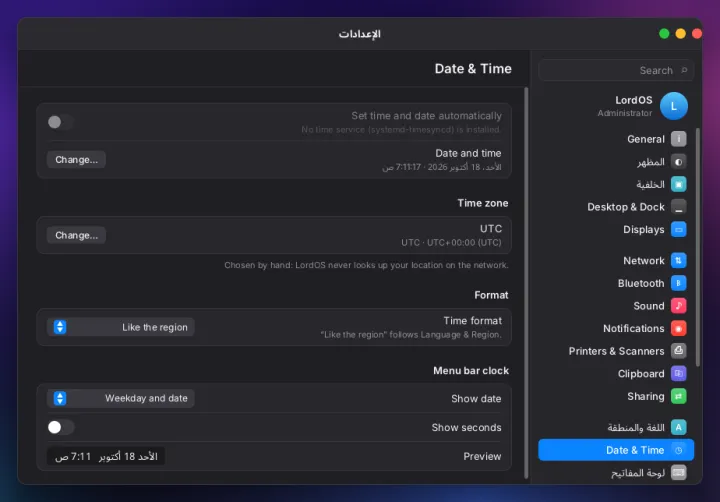Toggle Set time and date automatically
The width and height of the screenshot is (720, 502).
(61, 122)
